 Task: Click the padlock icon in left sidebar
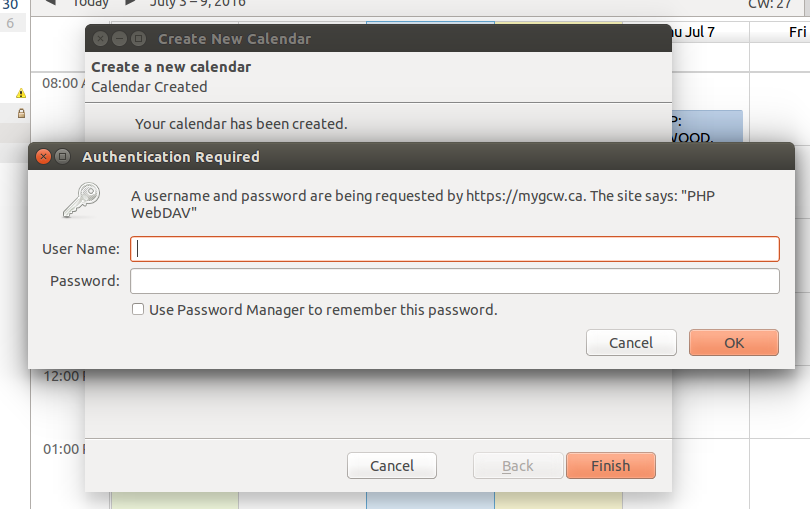click(21, 113)
